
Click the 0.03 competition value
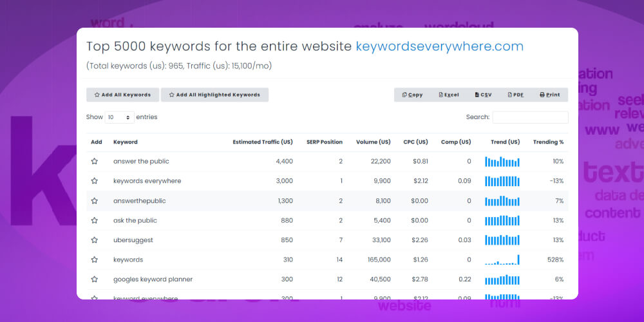464,240
